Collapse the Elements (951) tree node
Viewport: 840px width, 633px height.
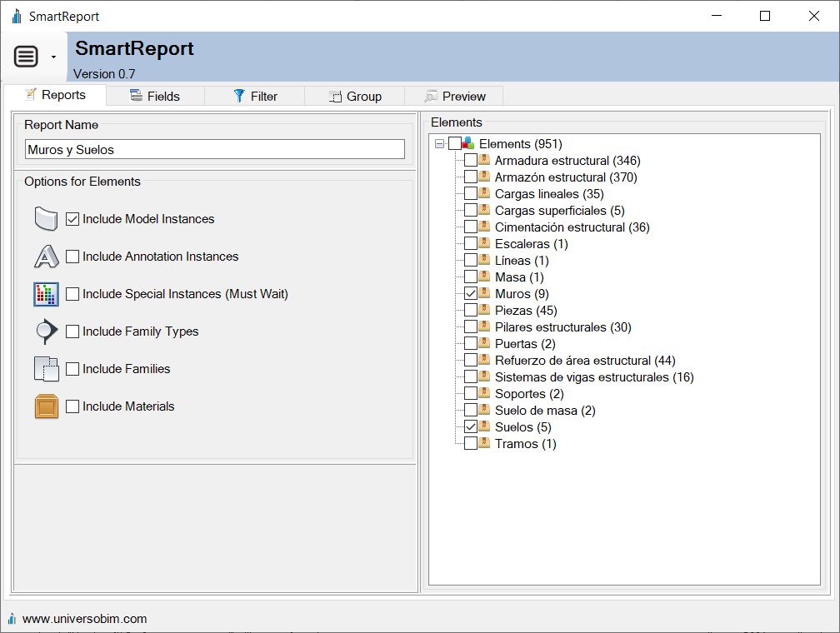pos(439,143)
